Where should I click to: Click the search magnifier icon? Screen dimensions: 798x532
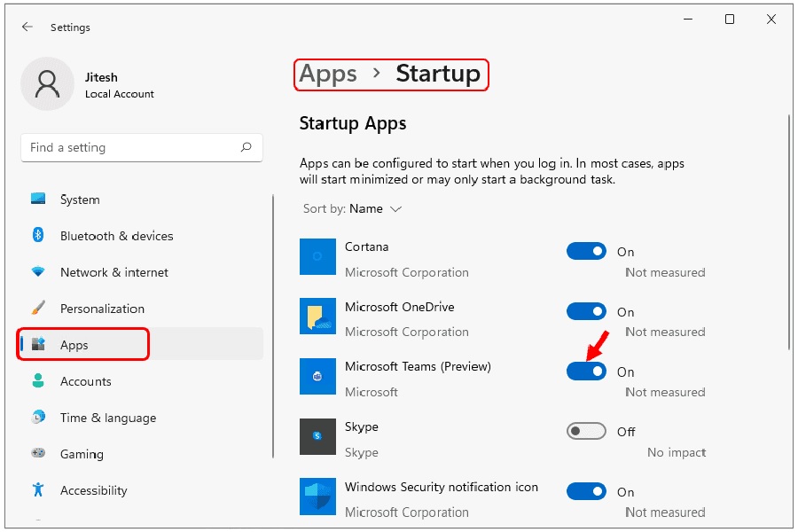[246, 148]
